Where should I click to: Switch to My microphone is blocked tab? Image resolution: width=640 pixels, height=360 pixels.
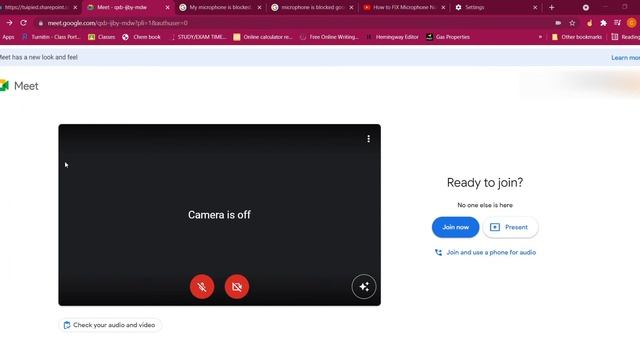pyautogui.click(x=220, y=7)
